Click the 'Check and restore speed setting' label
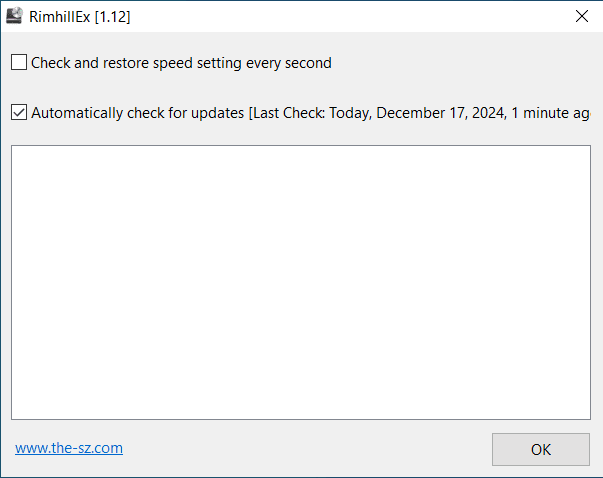This screenshot has height=478, width=603. [181, 63]
